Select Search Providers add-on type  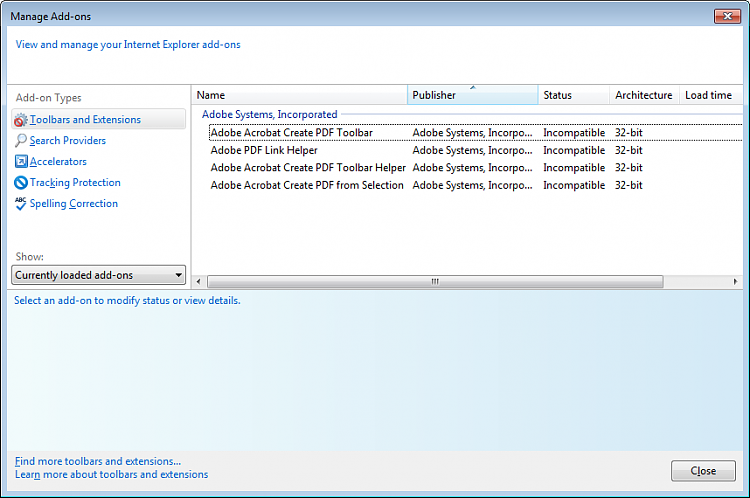67,141
